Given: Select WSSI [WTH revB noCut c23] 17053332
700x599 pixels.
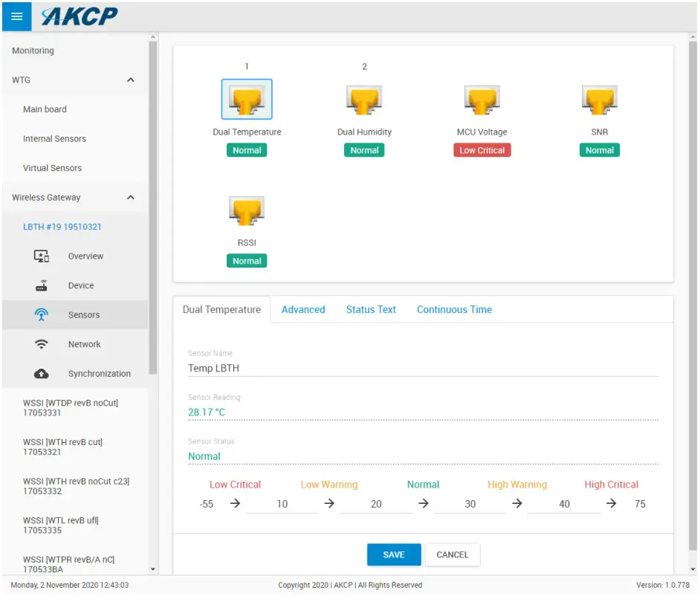Looking at the screenshot, I should click(x=76, y=486).
